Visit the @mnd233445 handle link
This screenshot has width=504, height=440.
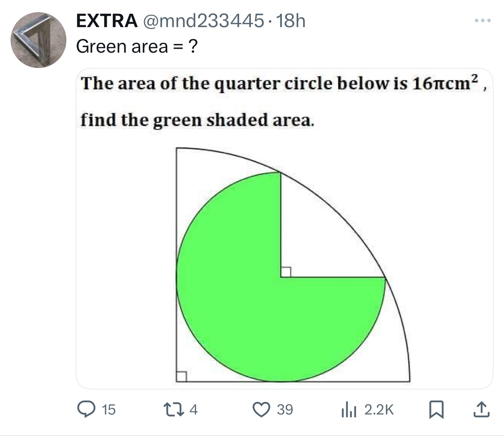click(203, 21)
